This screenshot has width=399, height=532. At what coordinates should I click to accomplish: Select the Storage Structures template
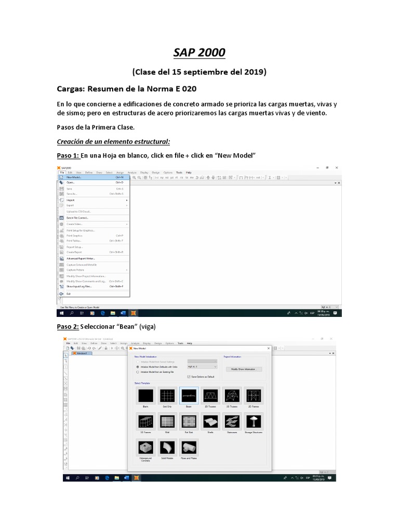point(254,421)
